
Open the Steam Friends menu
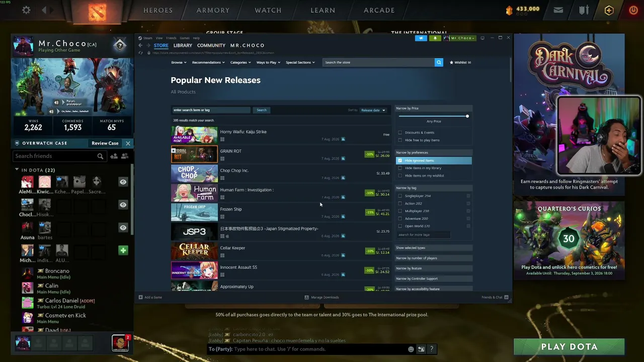pos(171,38)
